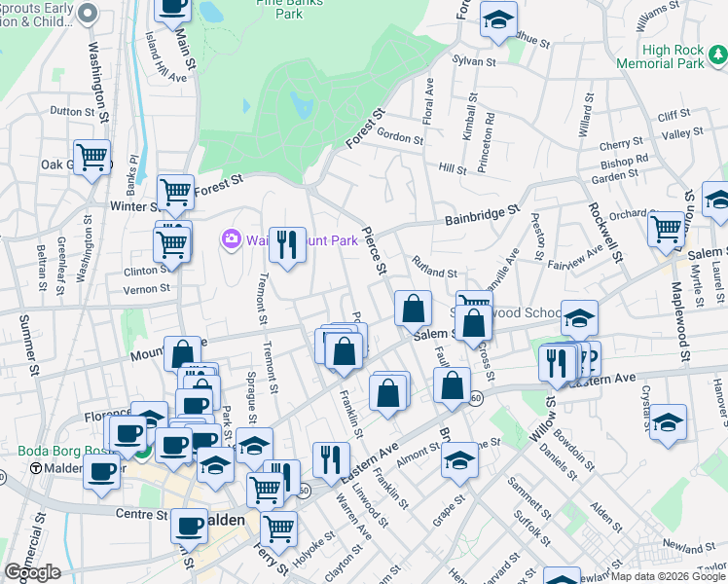Open the Google logo link
This screenshot has width=728, height=584.
[x=32, y=572]
